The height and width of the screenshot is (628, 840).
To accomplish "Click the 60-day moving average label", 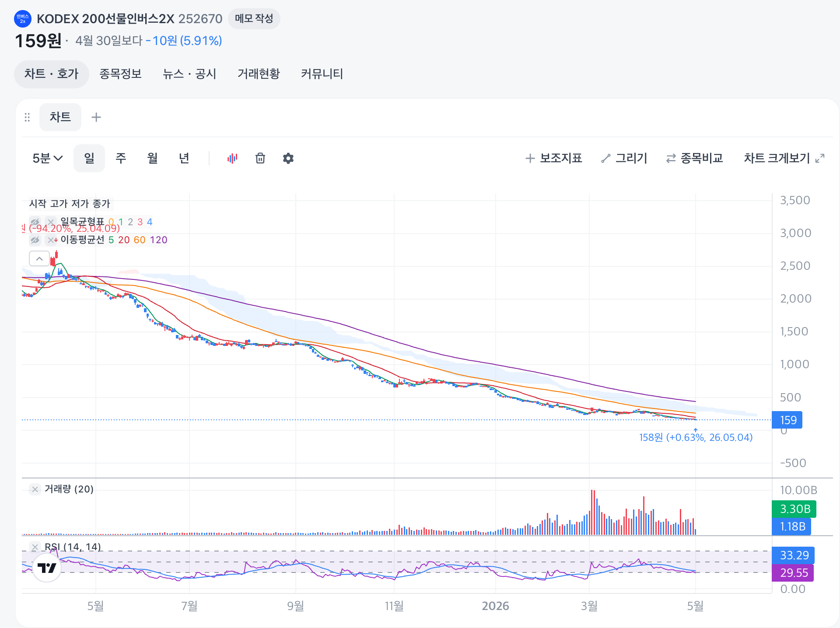I will pyautogui.click(x=140, y=240).
